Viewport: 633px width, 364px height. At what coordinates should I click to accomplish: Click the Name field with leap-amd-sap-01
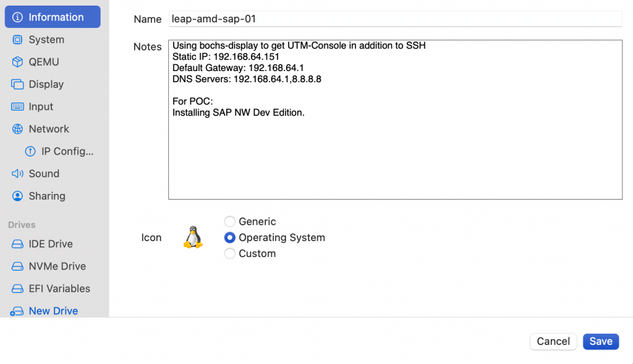point(395,19)
